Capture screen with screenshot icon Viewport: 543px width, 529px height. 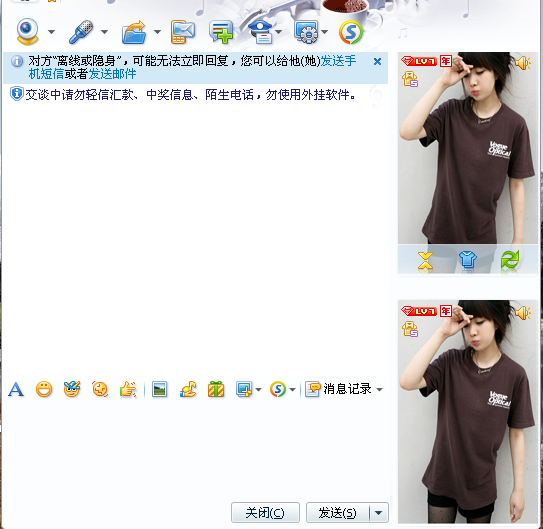click(244, 389)
